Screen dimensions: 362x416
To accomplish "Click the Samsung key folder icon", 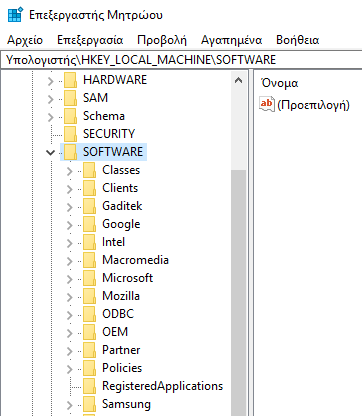I will pos(90,404).
